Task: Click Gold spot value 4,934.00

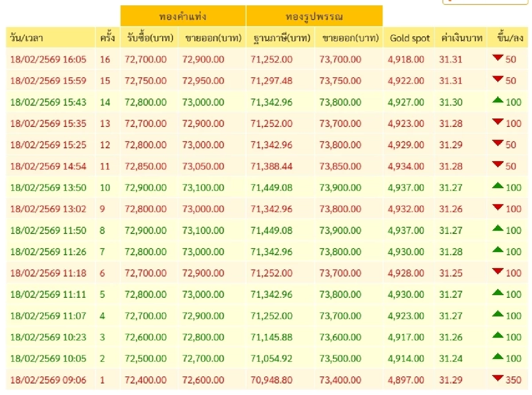Action: pyautogui.click(x=406, y=166)
